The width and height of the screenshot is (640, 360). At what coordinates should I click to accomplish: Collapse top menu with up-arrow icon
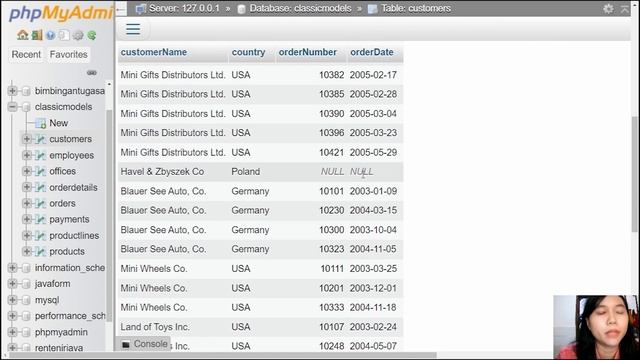[x=625, y=9]
